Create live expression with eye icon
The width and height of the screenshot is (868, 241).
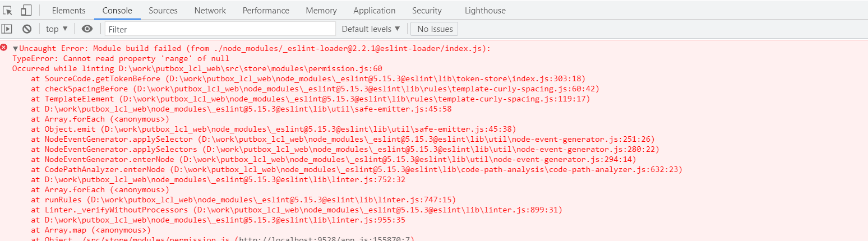coord(87,29)
